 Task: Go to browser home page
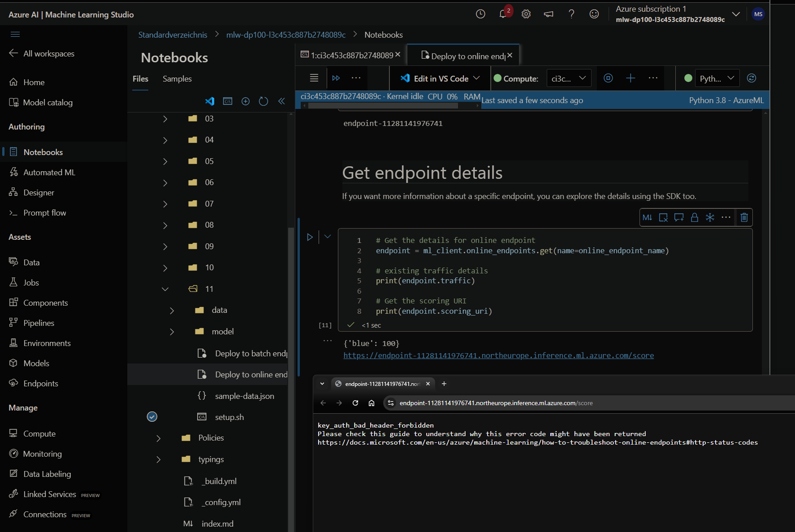[372, 403]
